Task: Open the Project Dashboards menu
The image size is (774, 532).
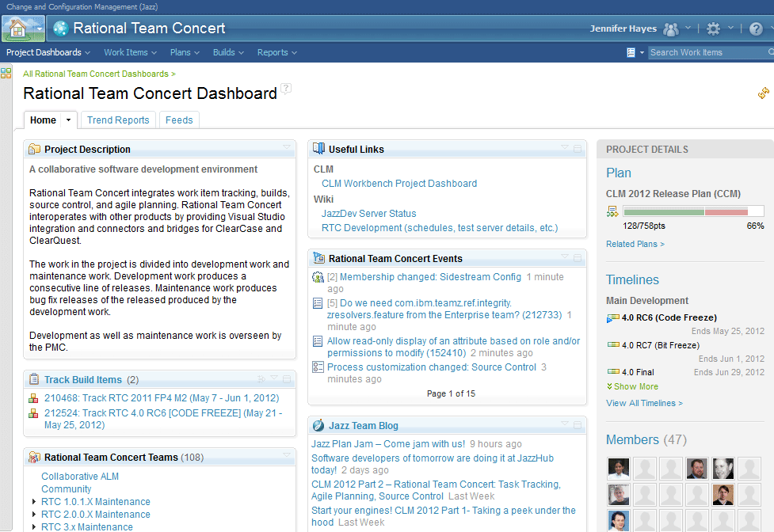Action: [48, 52]
